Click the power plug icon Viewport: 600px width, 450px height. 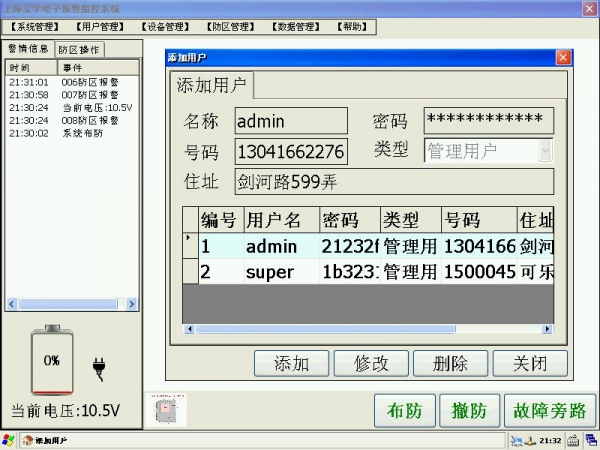(x=99, y=367)
